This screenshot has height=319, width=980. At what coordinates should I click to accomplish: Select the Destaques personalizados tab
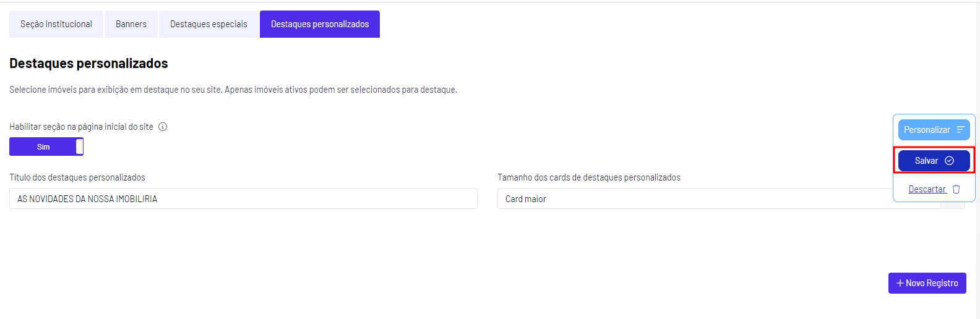(x=320, y=24)
